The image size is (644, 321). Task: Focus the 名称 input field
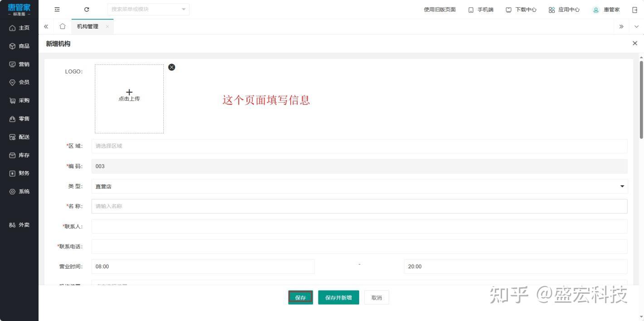359,206
